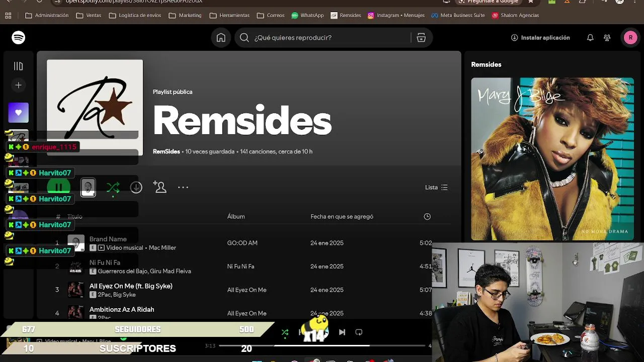This screenshot has height=362, width=644.
Task: Click the Spotify logo
Action: coord(19,38)
